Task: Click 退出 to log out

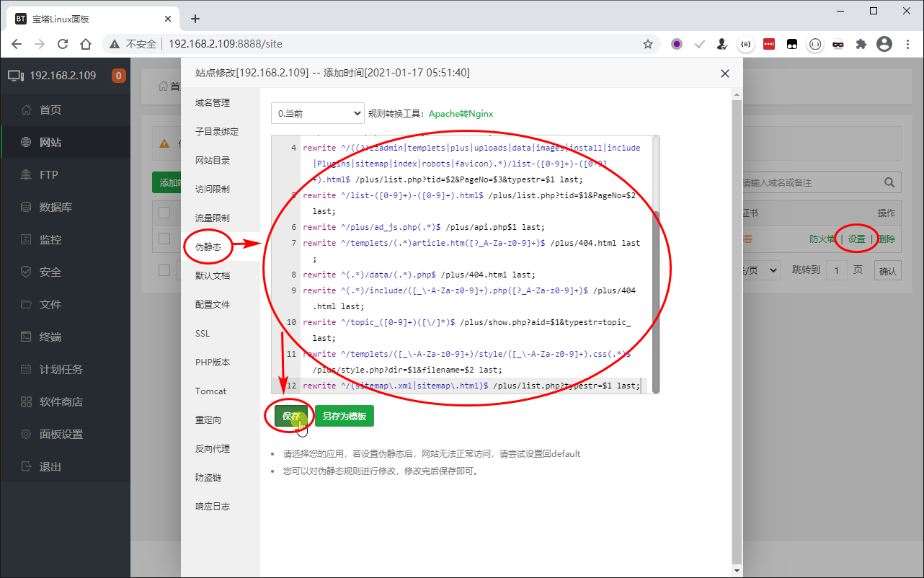Action: tap(65, 466)
